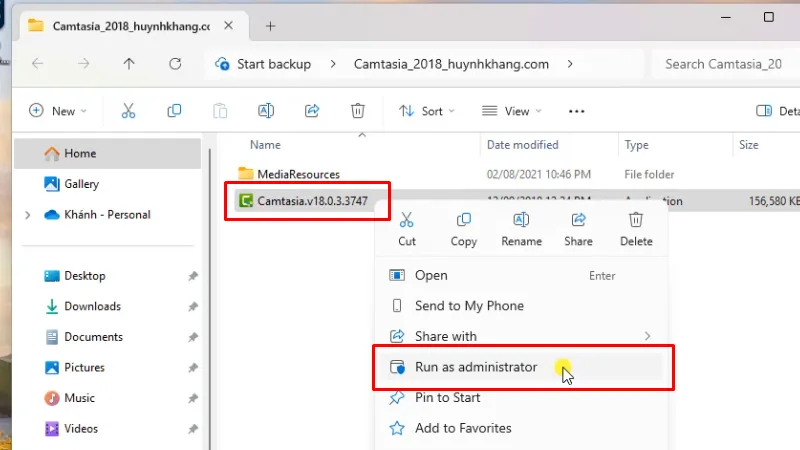Click the Copy icon in context menu
The image size is (800, 450).
(x=463, y=221)
